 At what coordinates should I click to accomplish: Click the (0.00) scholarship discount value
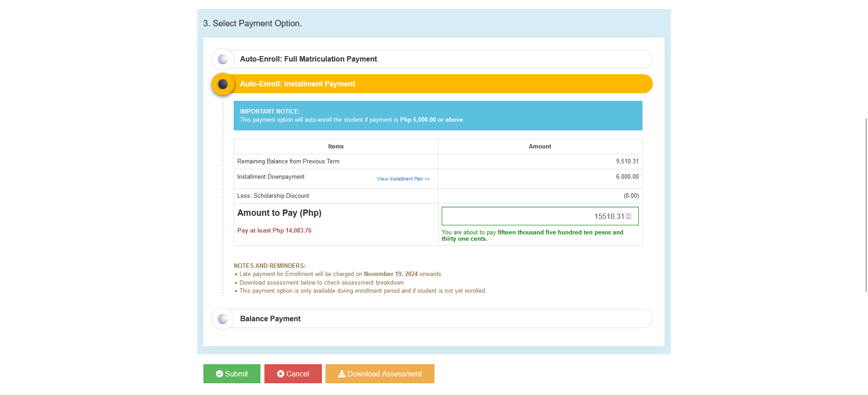coord(631,196)
